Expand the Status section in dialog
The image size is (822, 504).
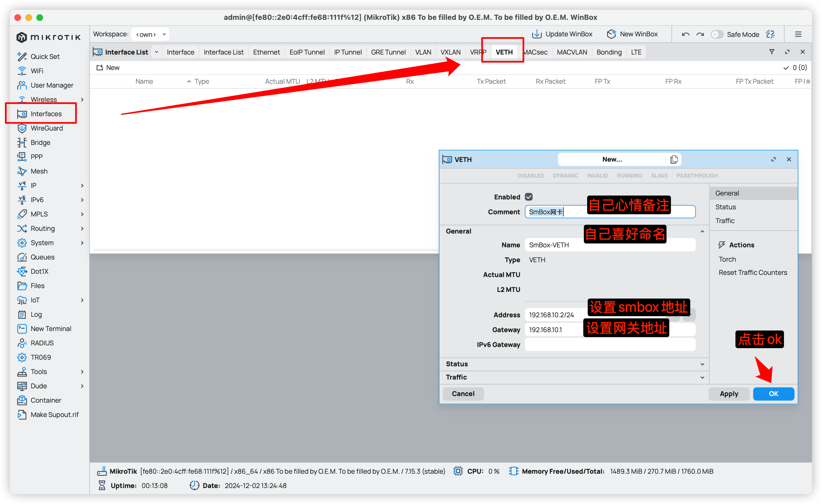[x=574, y=364]
